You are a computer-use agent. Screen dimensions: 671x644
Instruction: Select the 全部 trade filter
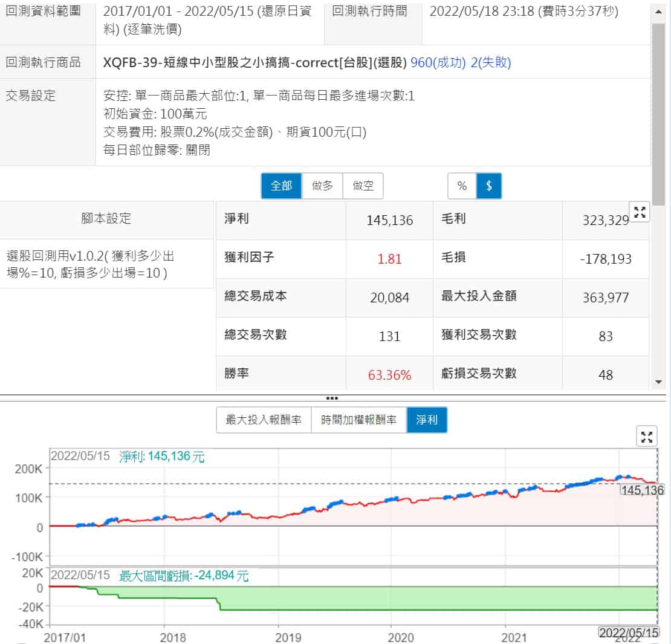pos(281,186)
